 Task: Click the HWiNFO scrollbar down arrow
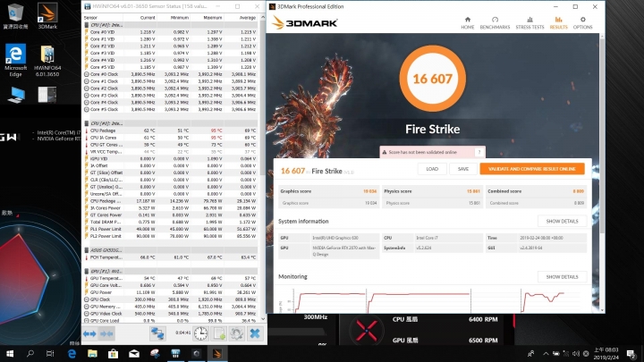(263, 319)
